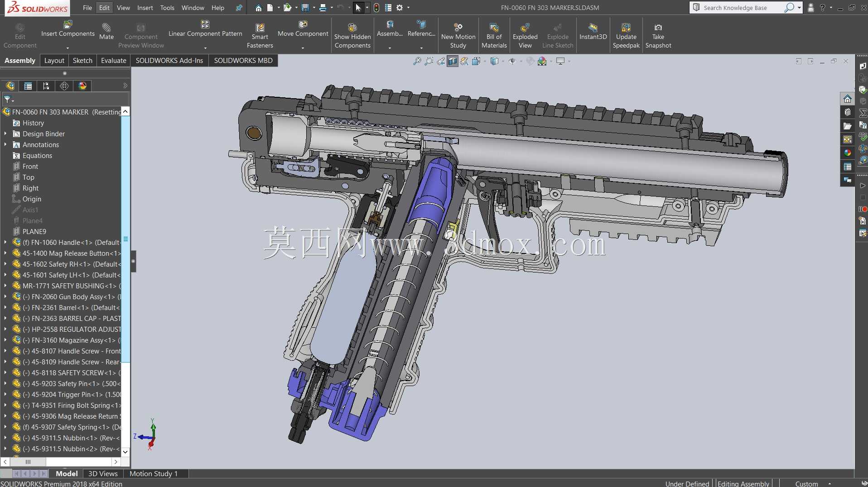Select the Mate tool
The width and height of the screenshot is (868, 487).
(106, 32)
